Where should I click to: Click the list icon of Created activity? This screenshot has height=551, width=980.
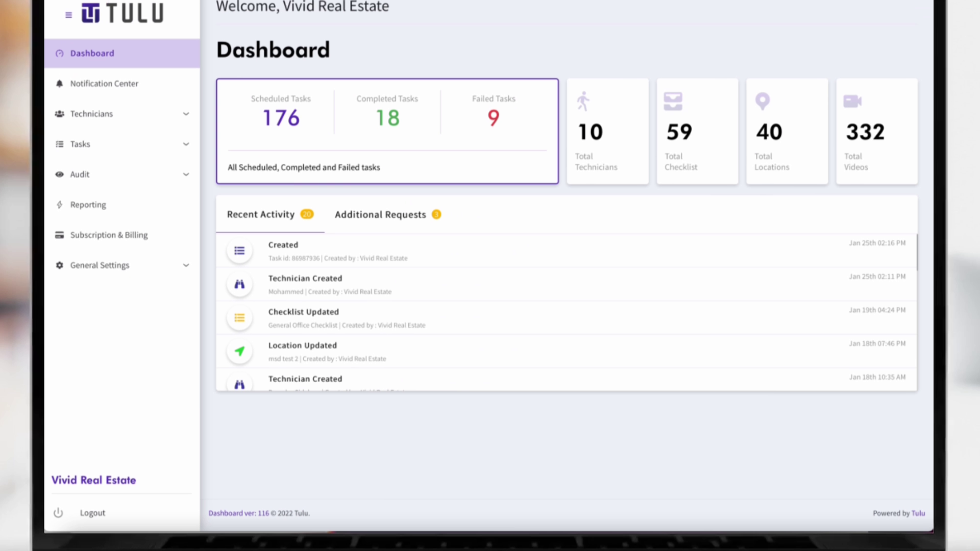tap(239, 251)
